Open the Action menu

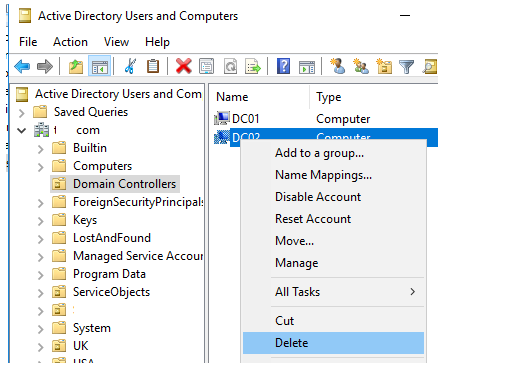pyautogui.click(x=70, y=42)
